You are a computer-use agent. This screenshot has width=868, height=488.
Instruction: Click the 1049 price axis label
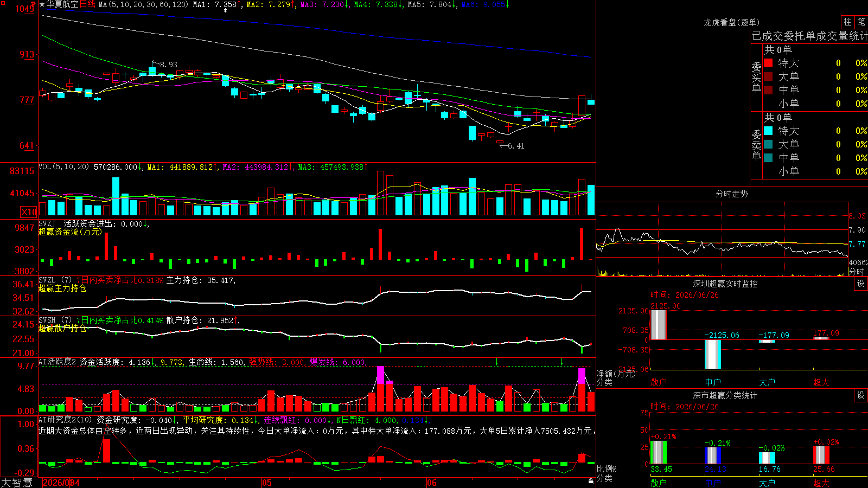click(x=26, y=9)
